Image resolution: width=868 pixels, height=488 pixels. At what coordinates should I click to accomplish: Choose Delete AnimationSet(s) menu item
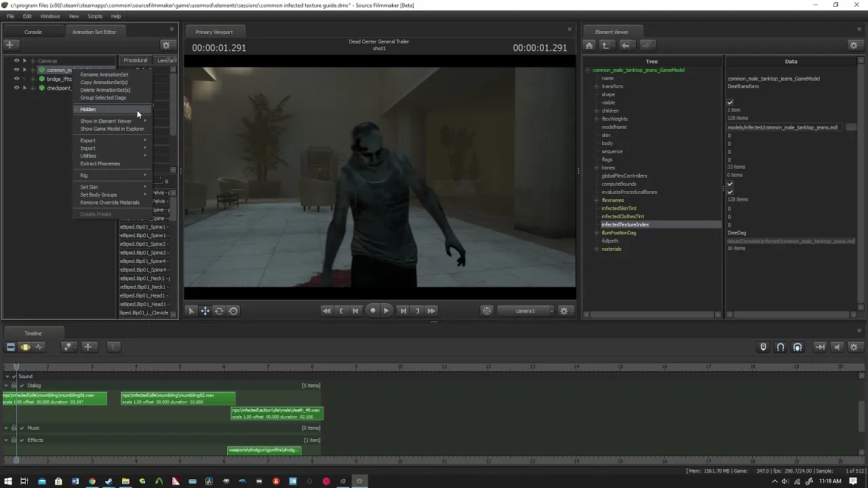click(105, 89)
